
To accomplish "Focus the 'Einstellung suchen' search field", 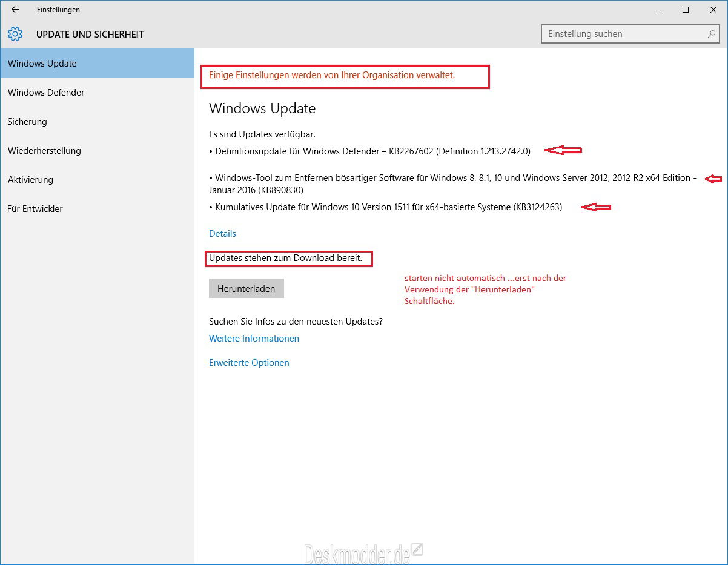I will pos(630,34).
